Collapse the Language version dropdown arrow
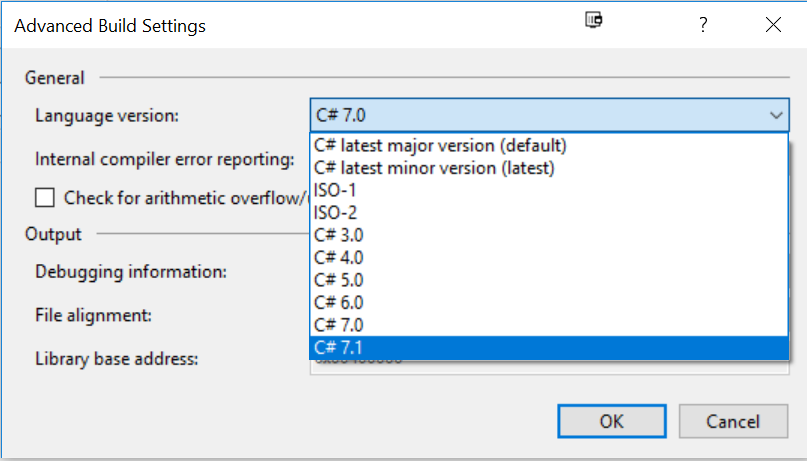Screen dimensions: 807x461 [776, 115]
